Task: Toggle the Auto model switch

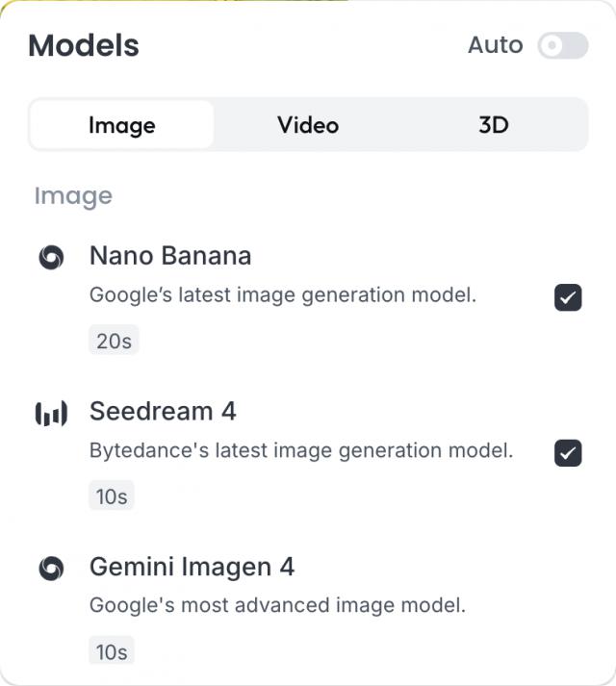Action: coord(562,45)
